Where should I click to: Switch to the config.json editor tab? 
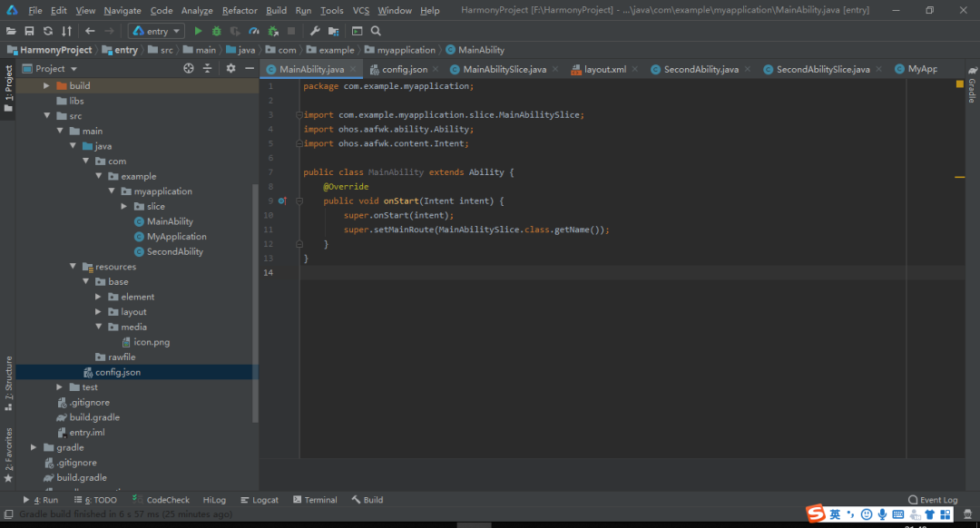[404, 69]
